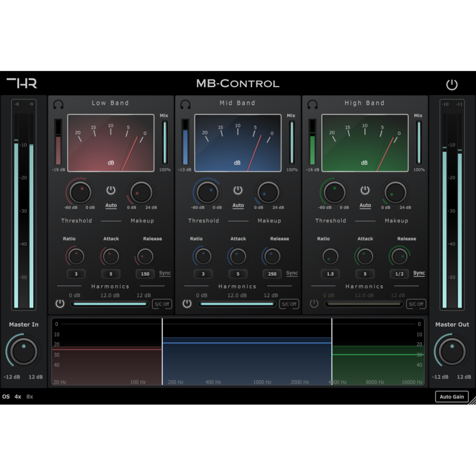This screenshot has width=476, height=476.
Task: Enable Harmonics power button on Mid Band
Action: coord(186,304)
